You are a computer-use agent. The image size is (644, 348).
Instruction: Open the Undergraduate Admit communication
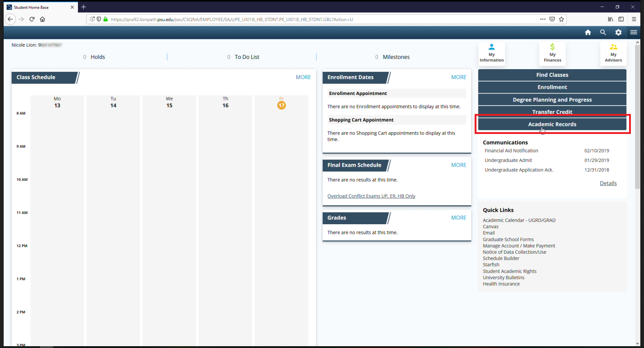(508, 161)
